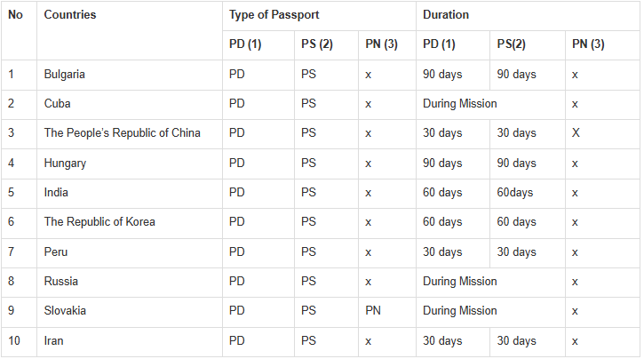The height and width of the screenshot is (359, 644).
Task: Click the Peru country cell
Action: (x=56, y=252)
